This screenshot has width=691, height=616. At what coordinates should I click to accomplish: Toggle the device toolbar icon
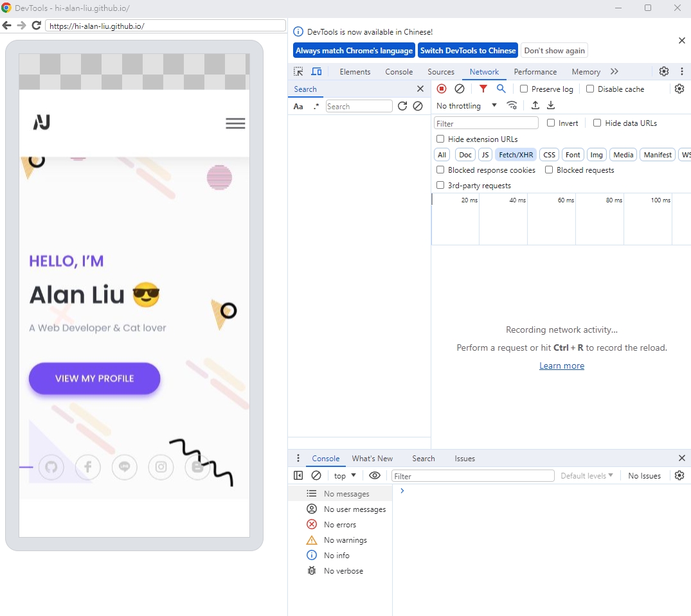click(x=316, y=71)
